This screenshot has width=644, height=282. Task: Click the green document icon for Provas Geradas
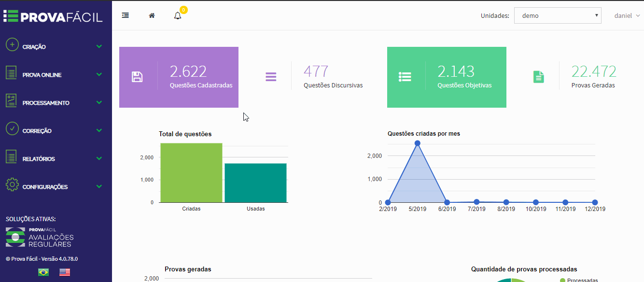[539, 77]
